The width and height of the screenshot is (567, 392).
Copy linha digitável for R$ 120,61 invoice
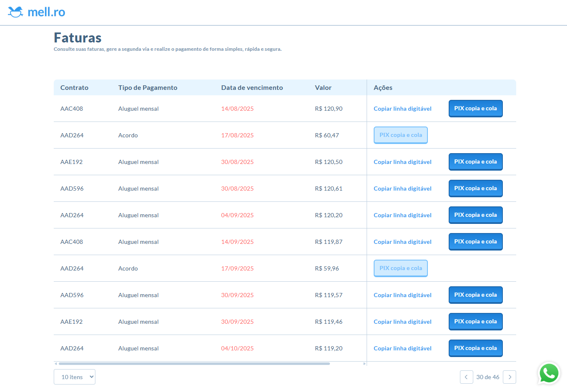[402, 189]
